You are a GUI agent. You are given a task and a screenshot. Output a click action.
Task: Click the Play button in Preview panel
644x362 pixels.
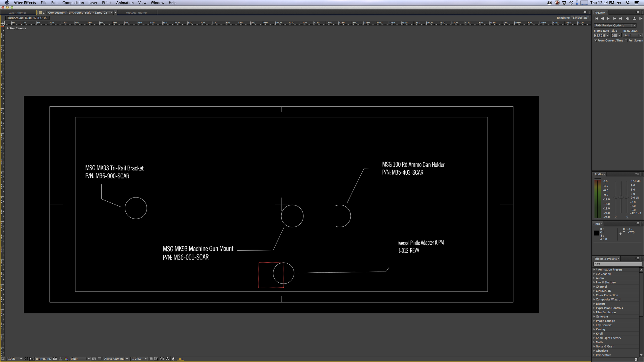pos(608,19)
